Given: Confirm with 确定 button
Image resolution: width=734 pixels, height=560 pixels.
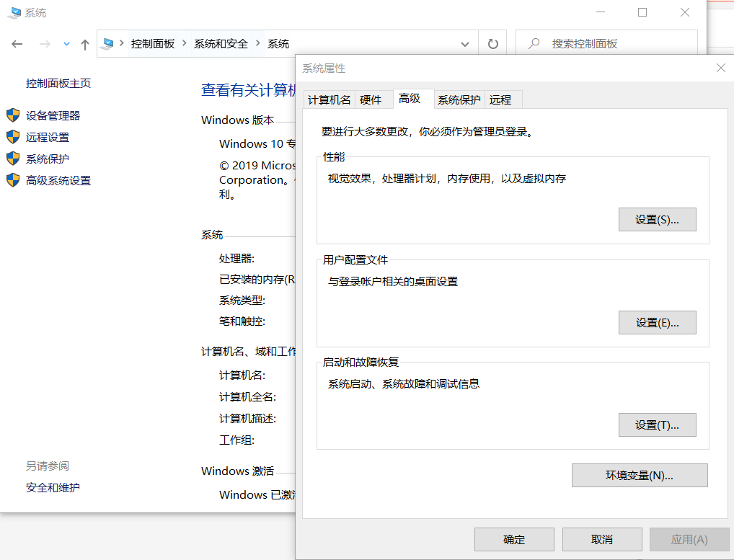Looking at the screenshot, I should click(514, 539).
